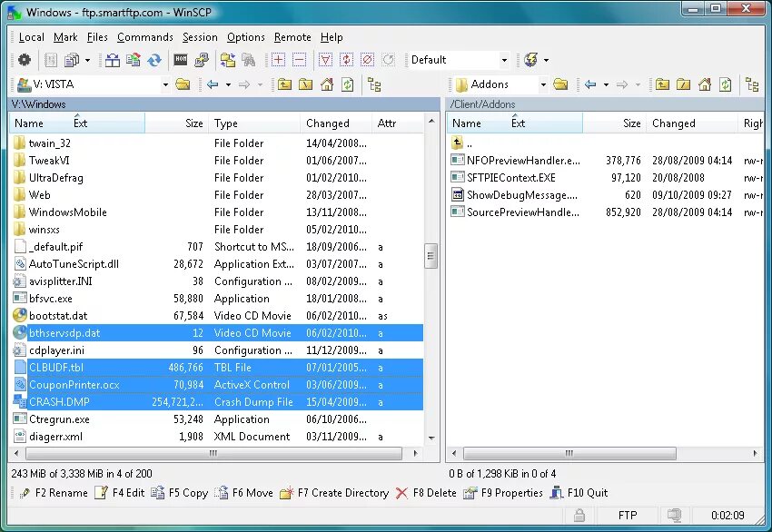The width and height of the screenshot is (772, 532).
Task: Open Preferences with the gear icon
Action: (x=25, y=60)
